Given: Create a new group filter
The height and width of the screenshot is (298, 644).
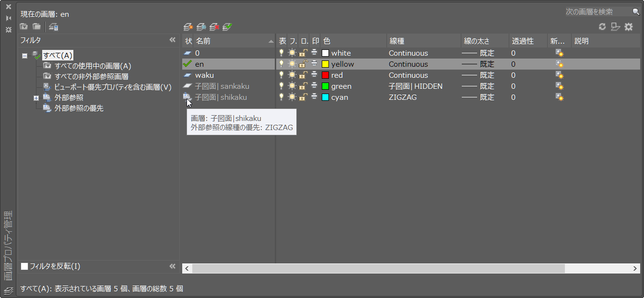Looking at the screenshot, I should (37, 26).
